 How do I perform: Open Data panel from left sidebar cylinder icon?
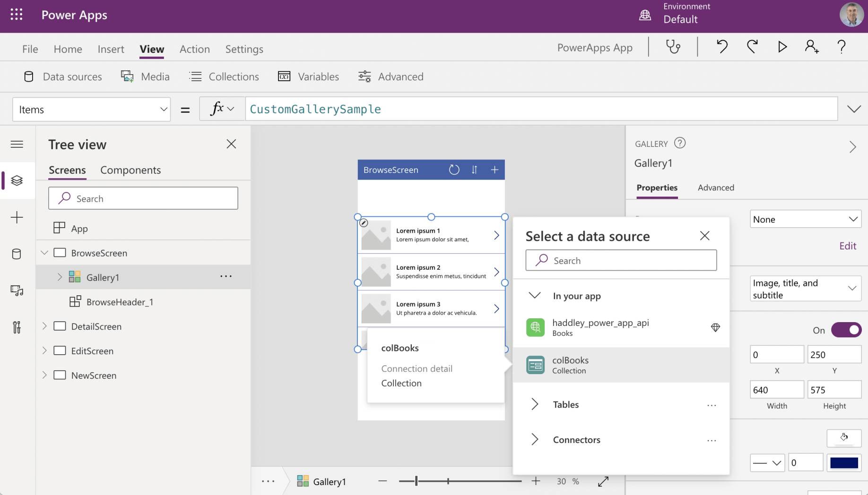pos(17,254)
